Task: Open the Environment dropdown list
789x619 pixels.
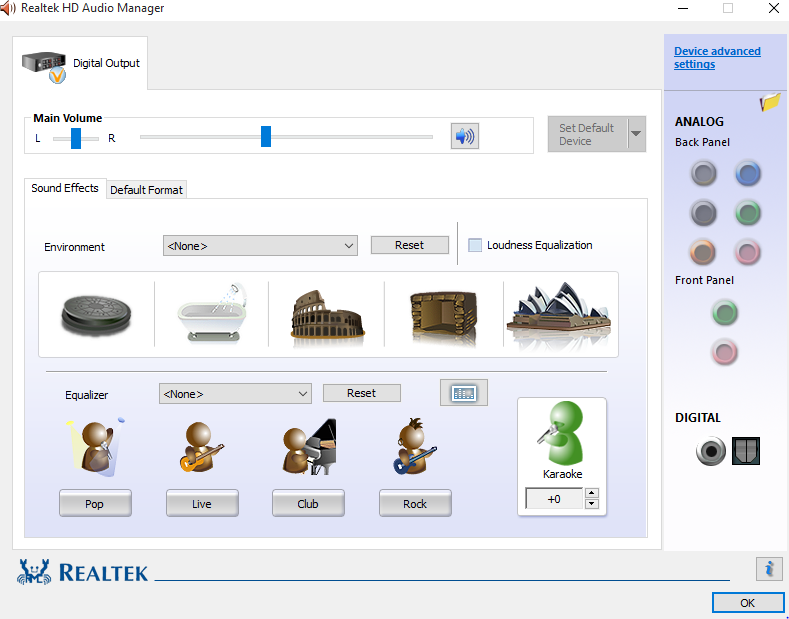Action: (x=260, y=246)
